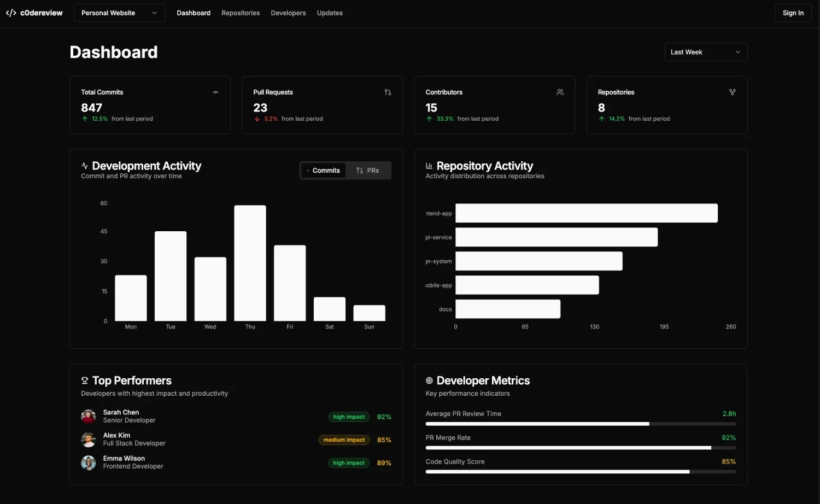Screen dimensions: 820x504
Task: Open the Updates nav item
Action: [330, 13]
